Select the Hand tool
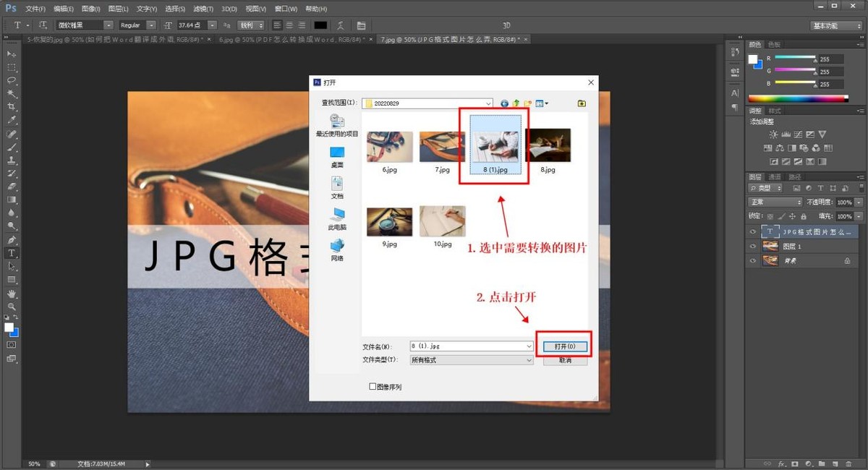Image resolution: width=868 pixels, height=470 pixels. 10,293
